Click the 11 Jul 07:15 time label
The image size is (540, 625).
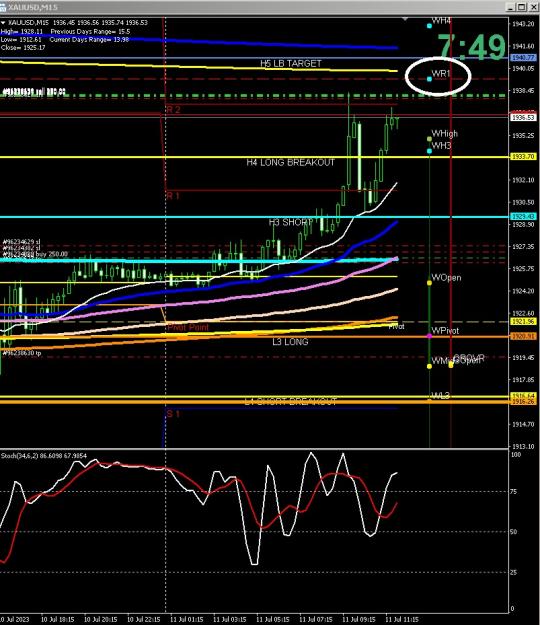click(316, 619)
